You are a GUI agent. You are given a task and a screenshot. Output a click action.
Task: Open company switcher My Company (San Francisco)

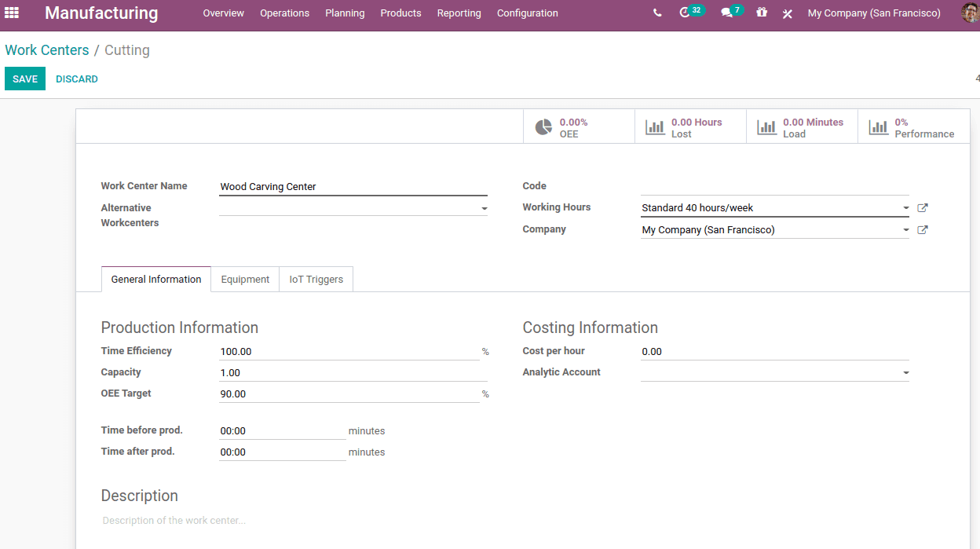pos(874,13)
